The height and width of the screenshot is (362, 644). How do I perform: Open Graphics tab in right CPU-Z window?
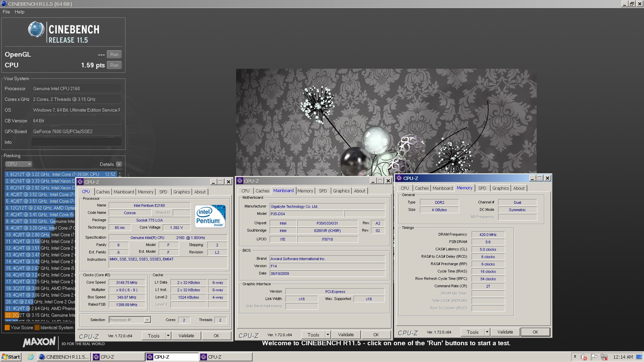pos(501,188)
